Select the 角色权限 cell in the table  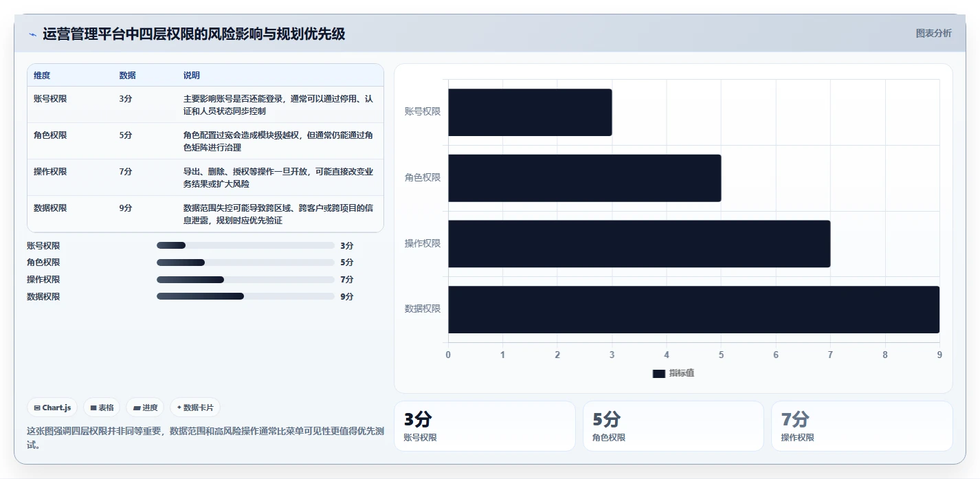[50, 135]
